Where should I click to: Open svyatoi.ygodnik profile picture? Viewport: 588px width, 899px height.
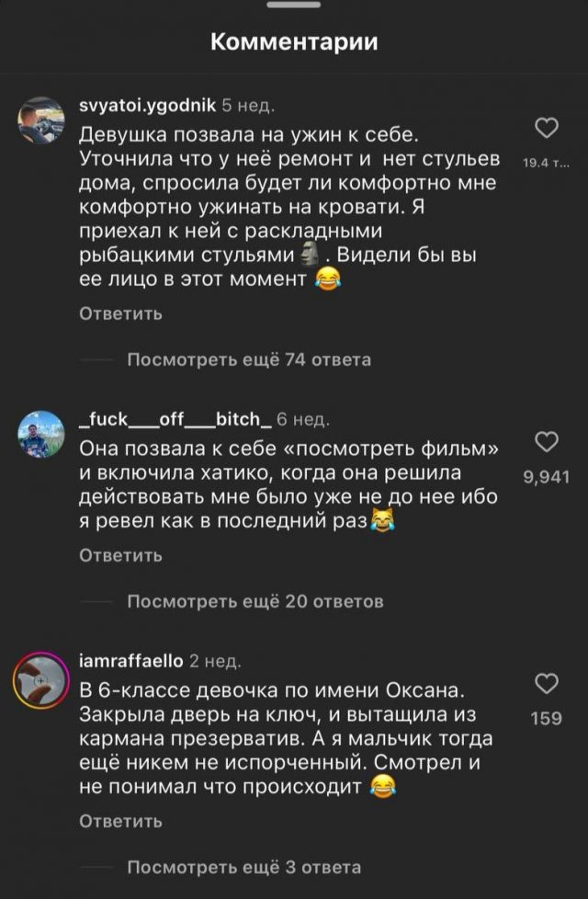(40, 121)
